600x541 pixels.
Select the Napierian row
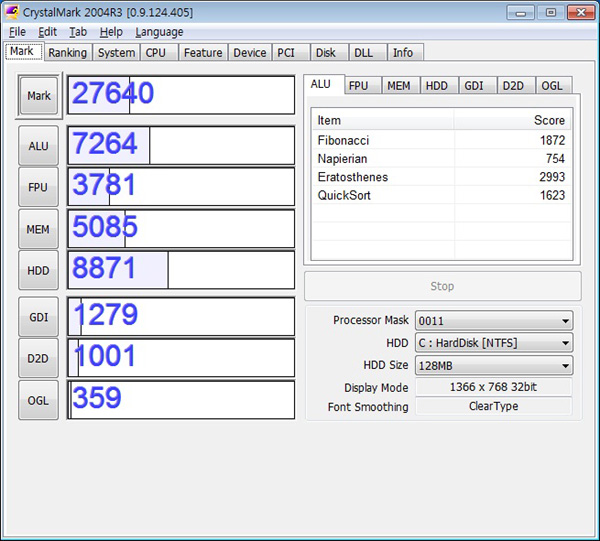coord(442,159)
